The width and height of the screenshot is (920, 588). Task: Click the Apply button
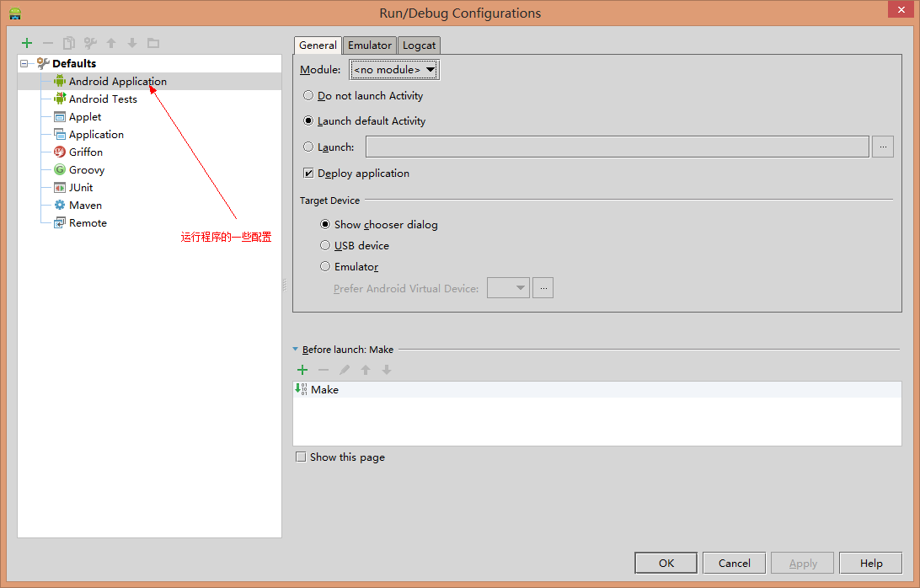coord(803,563)
